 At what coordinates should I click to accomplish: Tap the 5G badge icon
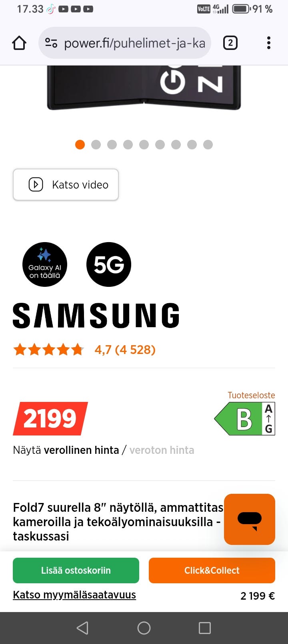point(109,264)
